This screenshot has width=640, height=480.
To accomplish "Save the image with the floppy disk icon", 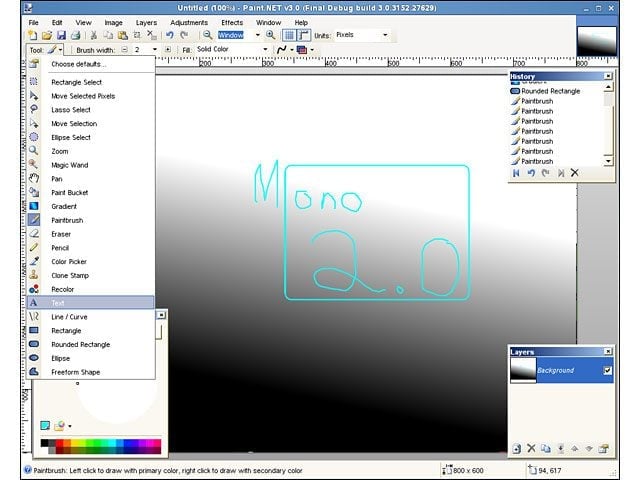I will coord(61,35).
